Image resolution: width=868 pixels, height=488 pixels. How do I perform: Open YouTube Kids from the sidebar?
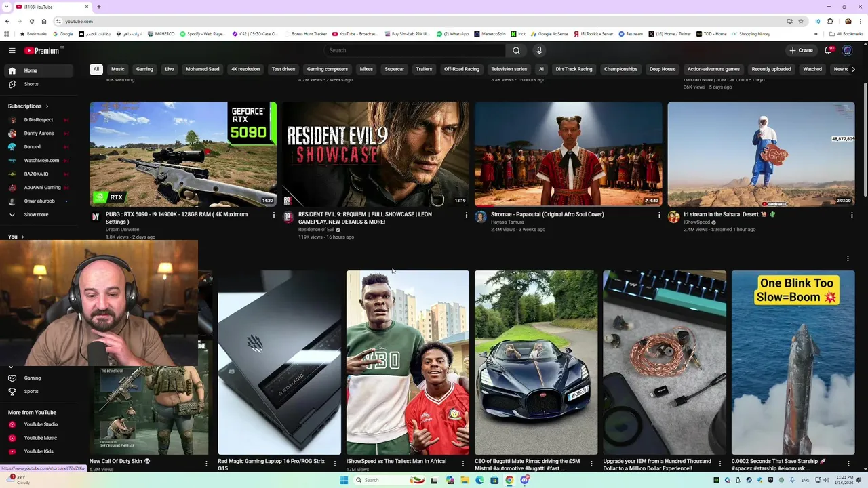coord(39,451)
